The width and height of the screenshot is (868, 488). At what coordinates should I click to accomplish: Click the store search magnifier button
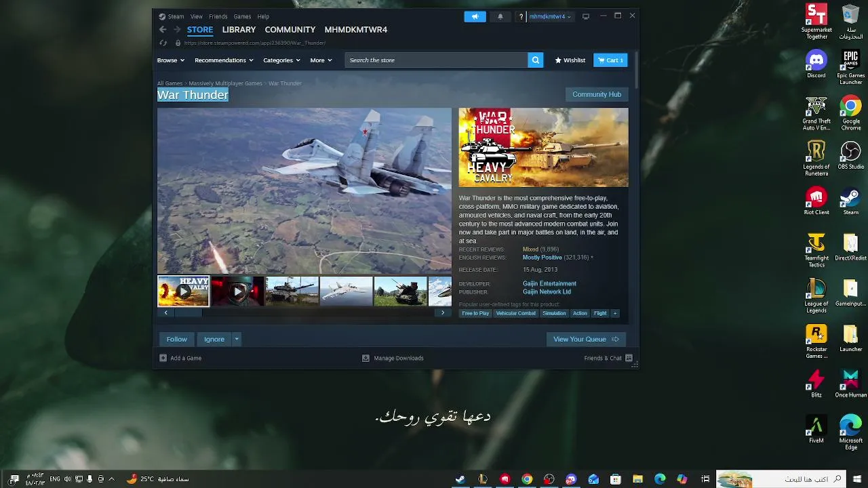point(536,60)
